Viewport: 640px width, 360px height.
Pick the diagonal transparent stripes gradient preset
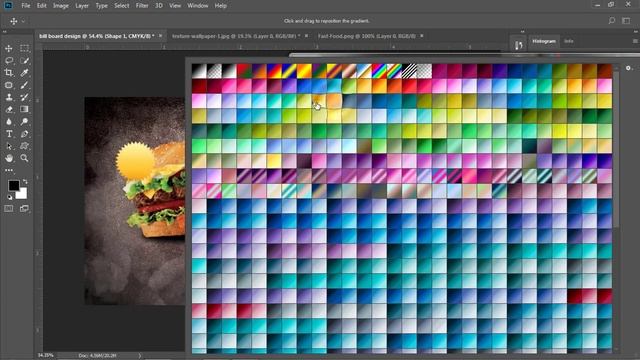tap(409, 71)
